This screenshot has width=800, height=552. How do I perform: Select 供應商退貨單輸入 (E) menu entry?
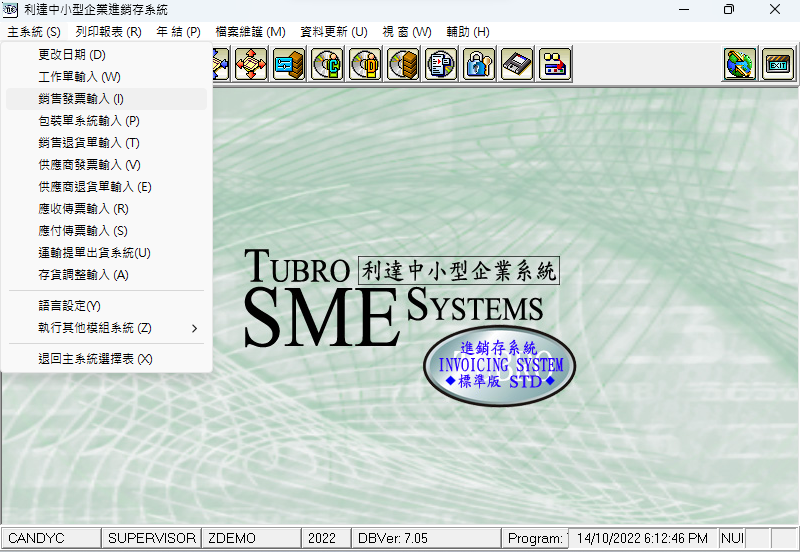[x=106, y=186]
